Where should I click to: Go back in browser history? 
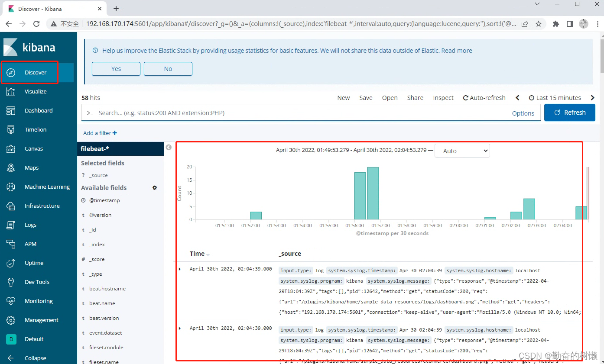[x=10, y=24]
